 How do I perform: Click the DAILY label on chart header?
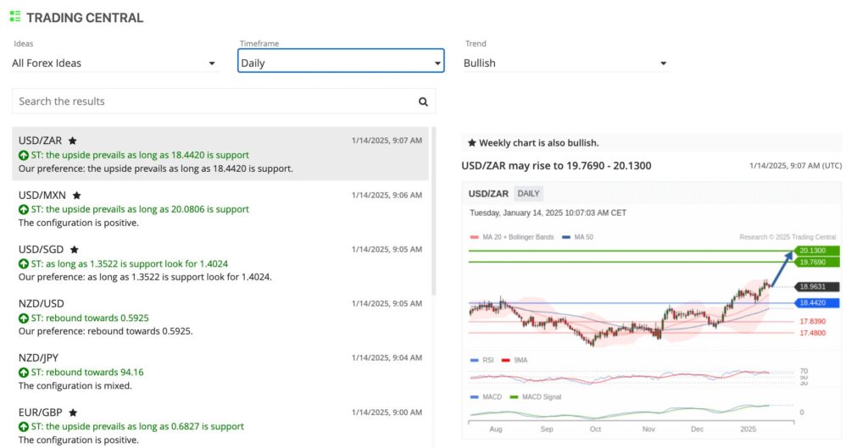(x=528, y=194)
